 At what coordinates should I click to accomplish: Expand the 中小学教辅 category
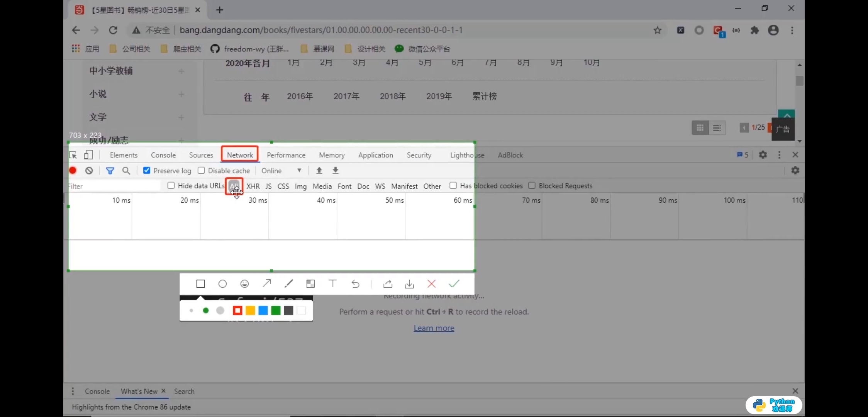pyautogui.click(x=181, y=71)
